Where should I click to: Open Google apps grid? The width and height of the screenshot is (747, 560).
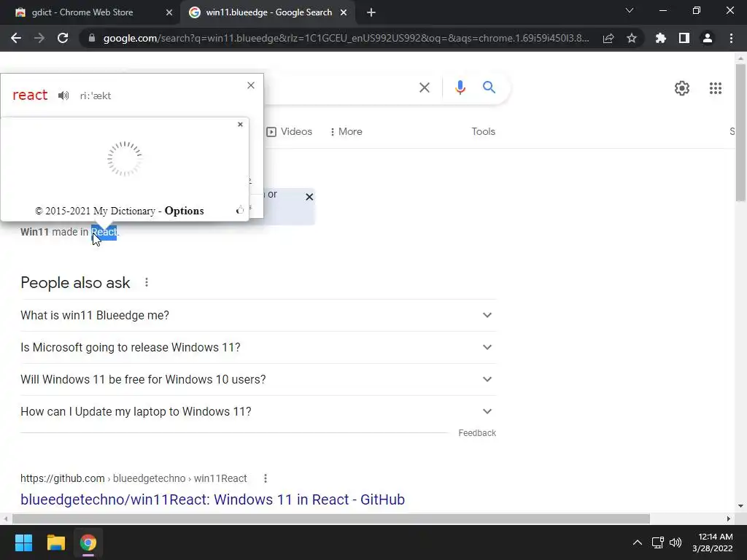click(715, 88)
